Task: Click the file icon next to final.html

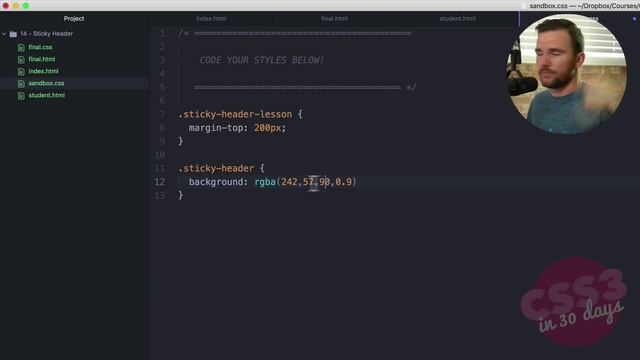Action: (21, 60)
